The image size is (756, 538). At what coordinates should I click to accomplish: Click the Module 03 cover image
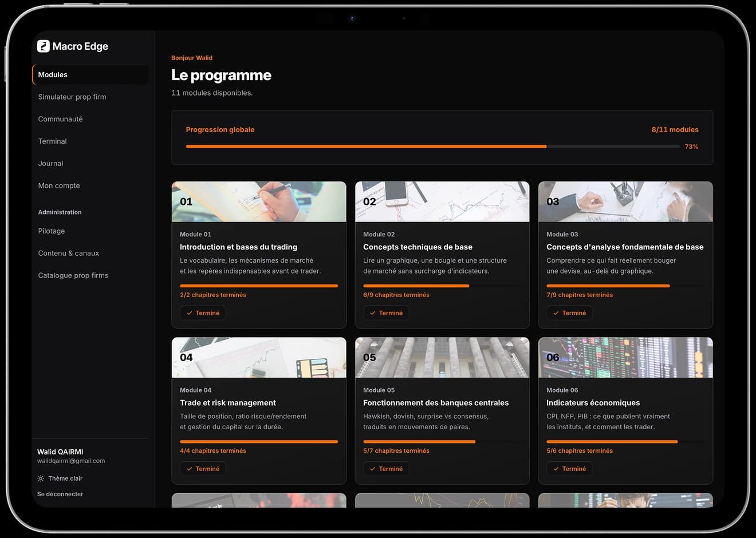[625, 202]
